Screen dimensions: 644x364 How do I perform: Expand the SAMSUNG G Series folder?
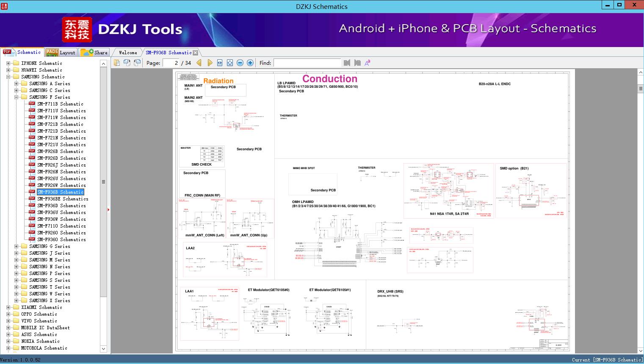(16, 246)
